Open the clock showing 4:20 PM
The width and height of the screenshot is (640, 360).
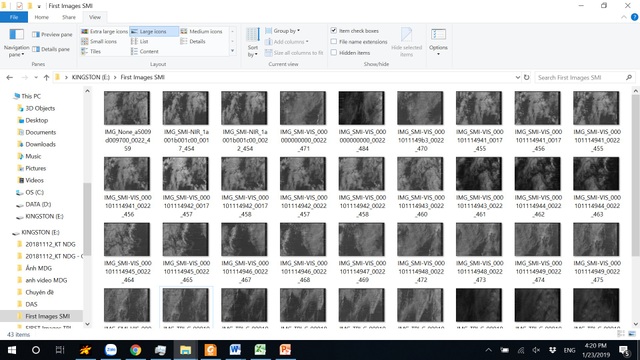coord(595,350)
